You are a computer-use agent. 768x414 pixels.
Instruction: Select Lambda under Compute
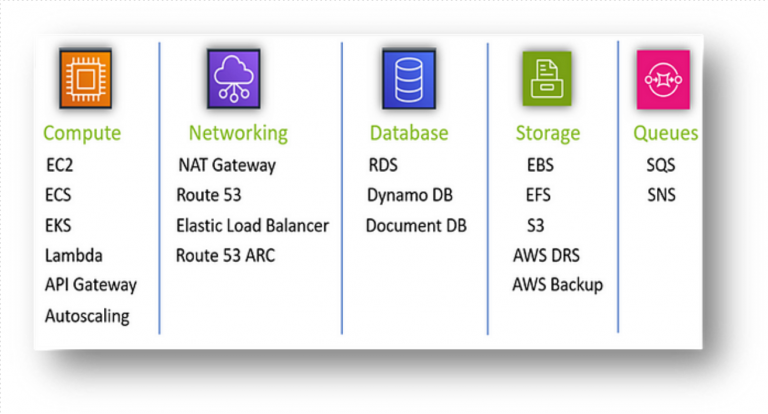tap(74, 255)
